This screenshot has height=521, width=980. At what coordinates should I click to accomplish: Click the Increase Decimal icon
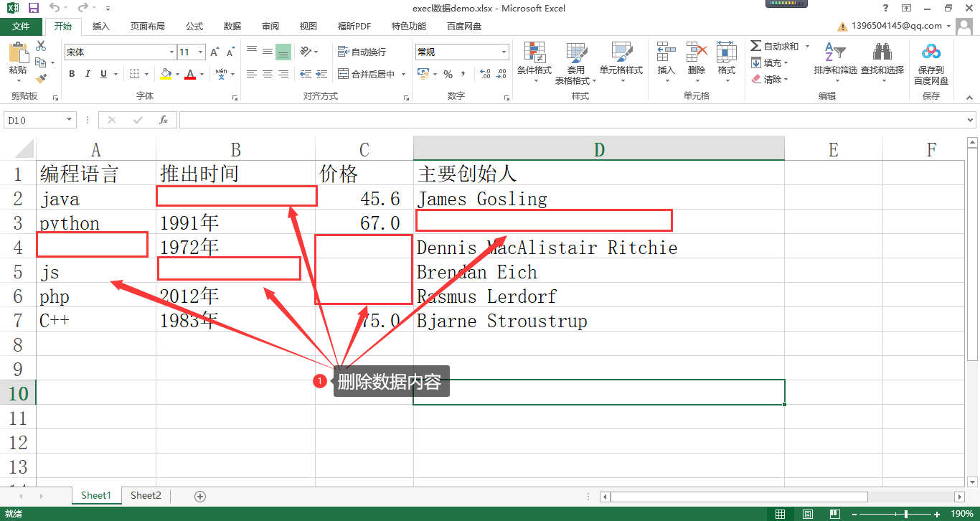[x=485, y=74]
